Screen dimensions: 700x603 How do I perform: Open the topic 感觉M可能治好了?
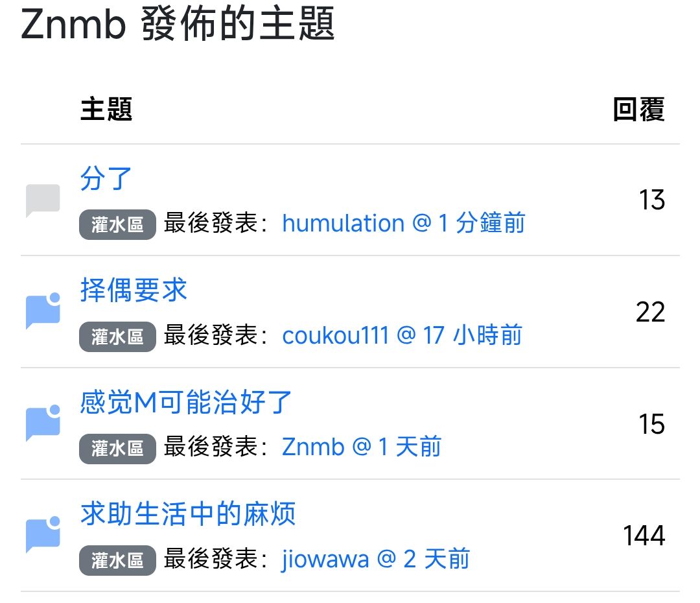point(186,402)
